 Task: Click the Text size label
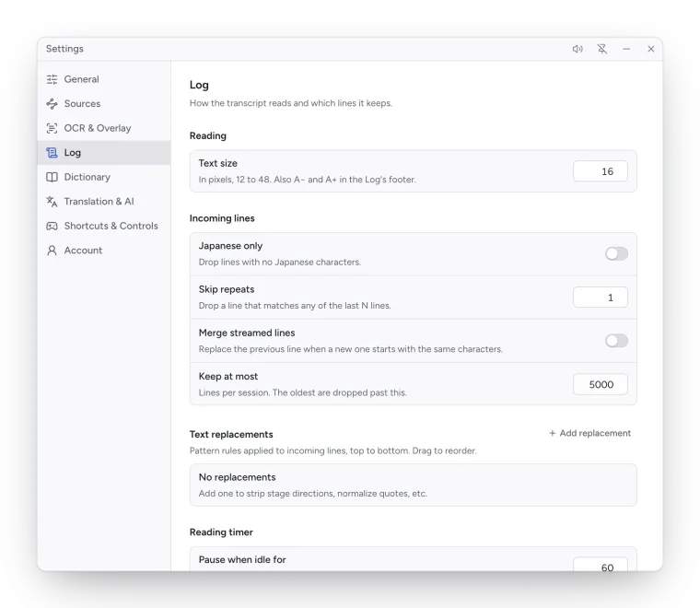tap(218, 163)
